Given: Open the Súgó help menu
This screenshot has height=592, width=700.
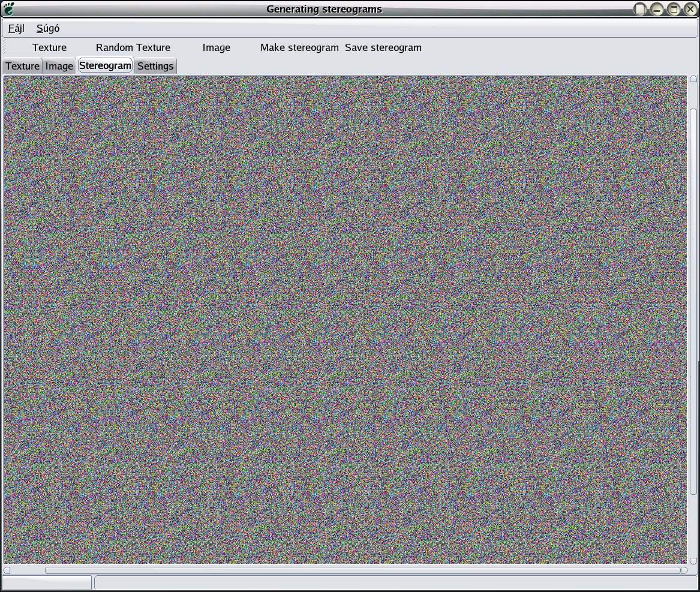Looking at the screenshot, I should pyautogui.click(x=48, y=28).
